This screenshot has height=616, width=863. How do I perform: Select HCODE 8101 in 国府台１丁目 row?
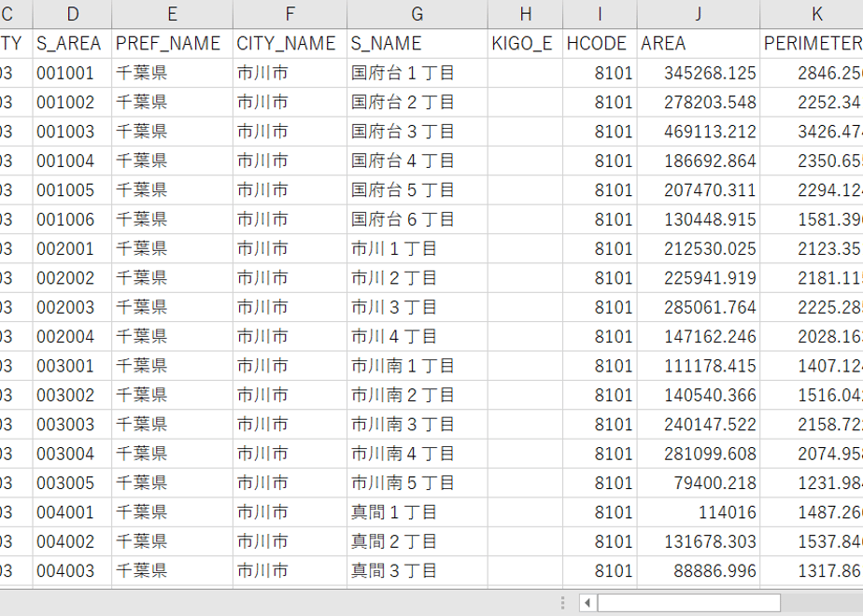pos(600,73)
